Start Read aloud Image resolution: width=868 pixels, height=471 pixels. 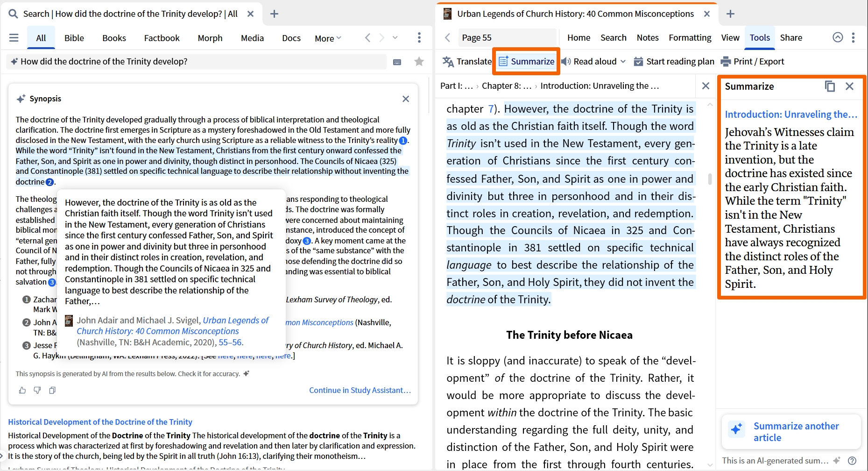pyautogui.click(x=589, y=62)
